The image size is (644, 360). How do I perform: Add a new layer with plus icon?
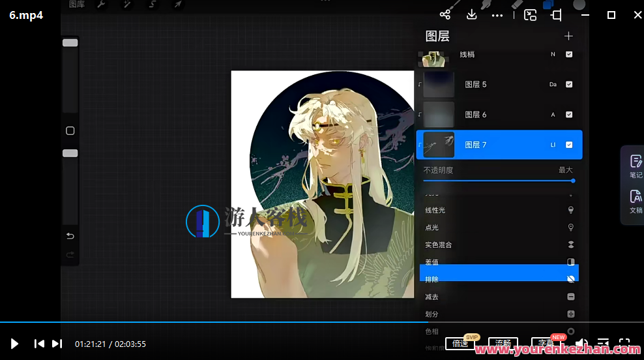[x=568, y=36]
